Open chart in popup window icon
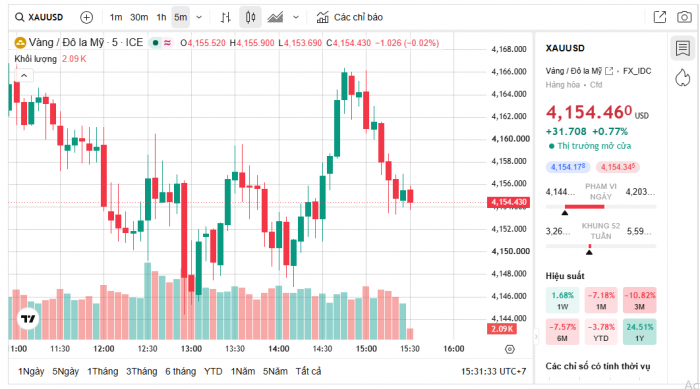This screenshot has height=389, width=700. click(660, 17)
